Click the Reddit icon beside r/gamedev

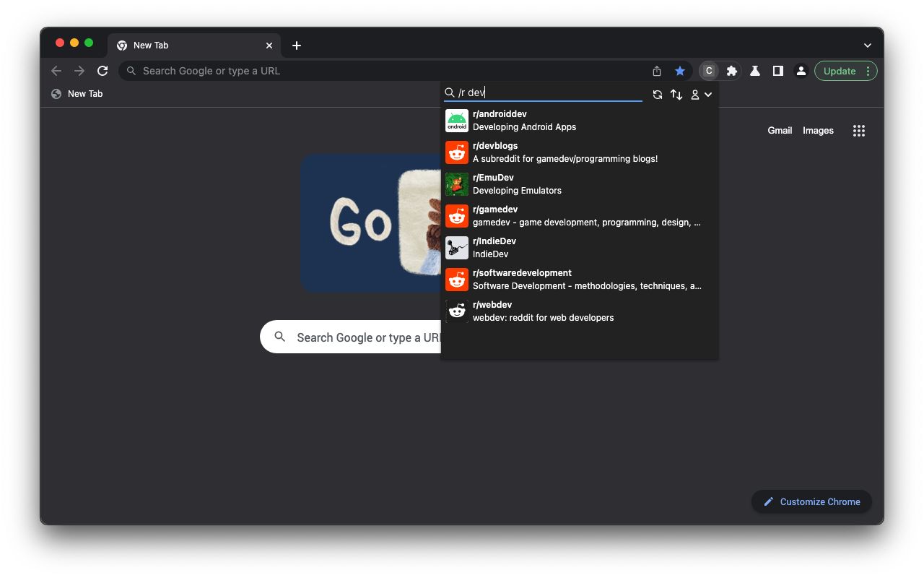pyautogui.click(x=457, y=216)
